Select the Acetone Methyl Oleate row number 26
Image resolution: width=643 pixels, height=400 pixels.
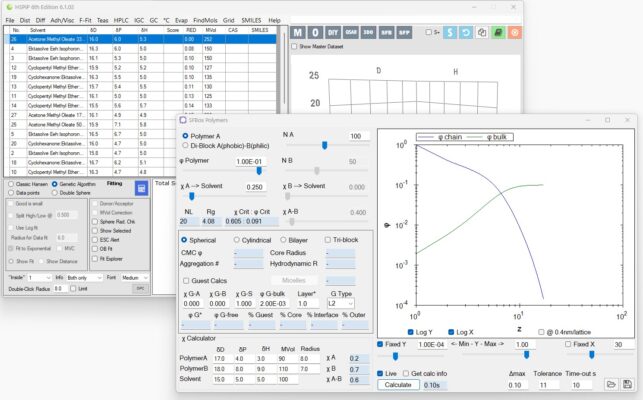[x=140, y=39]
